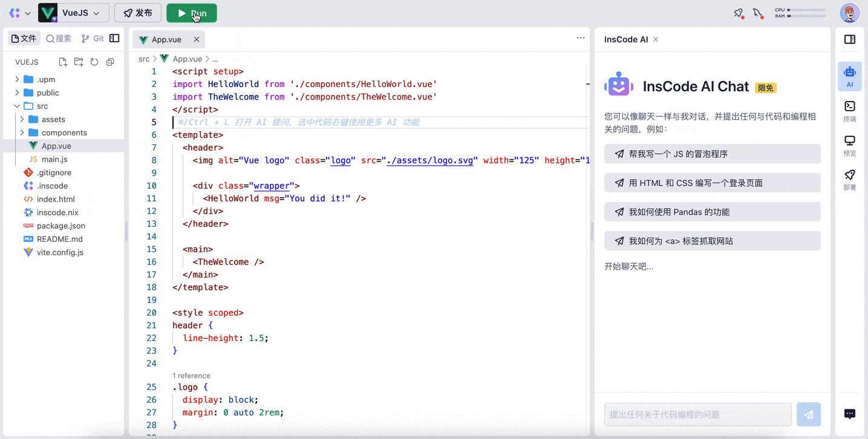The width and height of the screenshot is (868, 439).
Task: Click the InsCode logo at top left
Action: click(x=15, y=13)
